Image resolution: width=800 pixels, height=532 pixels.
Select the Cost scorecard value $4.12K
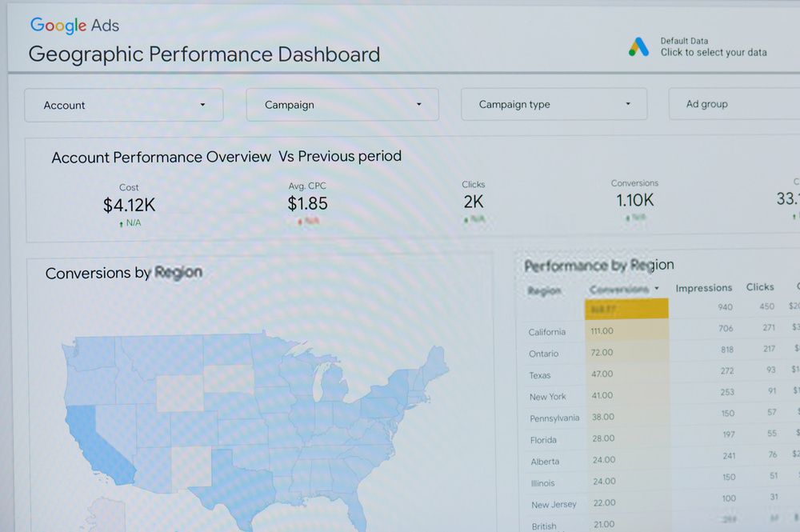pos(129,205)
